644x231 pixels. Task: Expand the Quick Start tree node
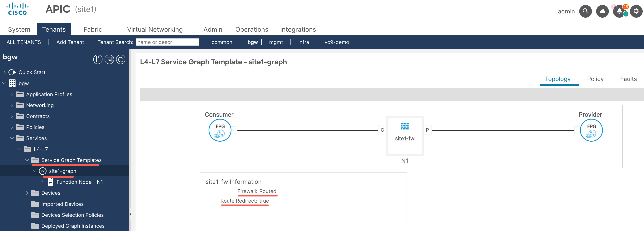pyautogui.click(x=4, y=72)
